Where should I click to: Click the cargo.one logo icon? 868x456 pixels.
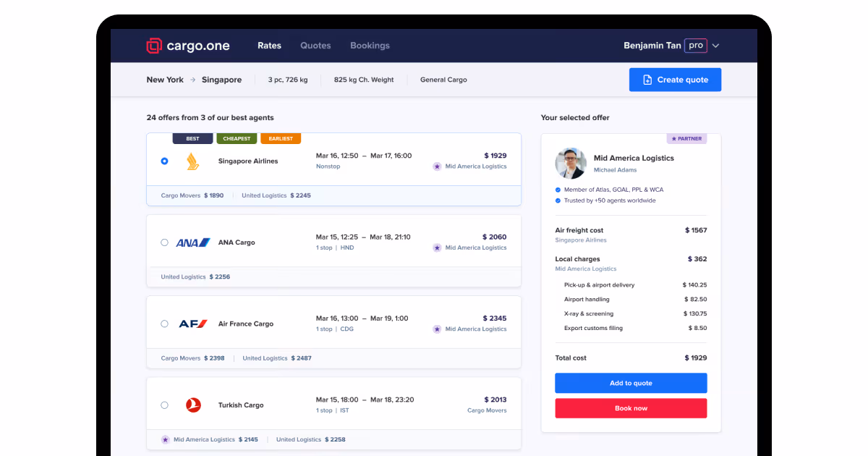[153, 46]
